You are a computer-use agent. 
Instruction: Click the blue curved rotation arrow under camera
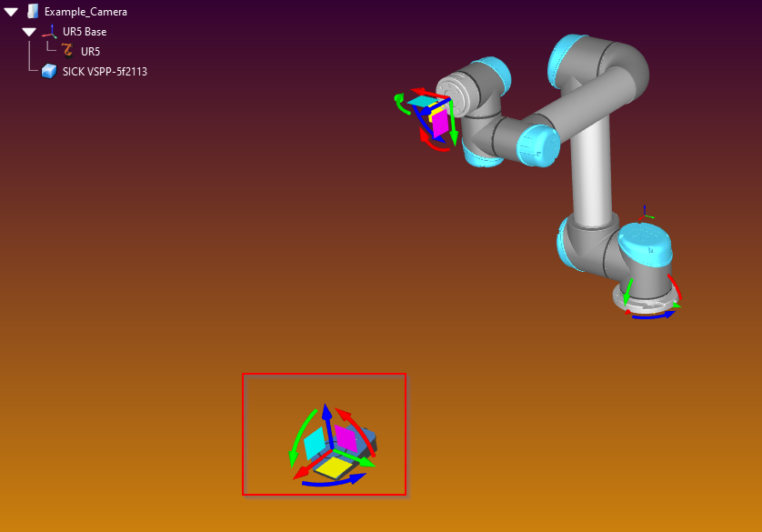(x=335, y=480)
